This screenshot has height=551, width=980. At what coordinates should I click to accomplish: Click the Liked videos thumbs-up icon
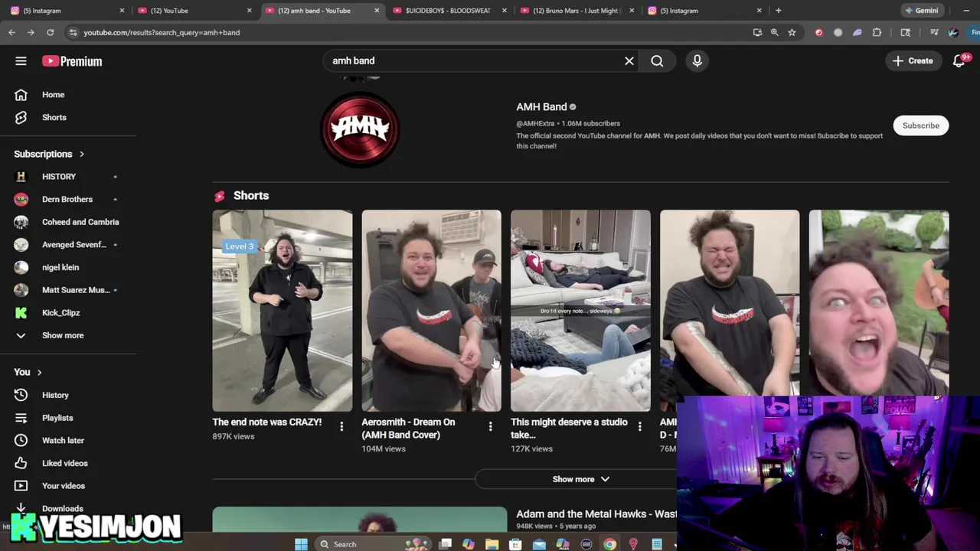coord(21,463)
